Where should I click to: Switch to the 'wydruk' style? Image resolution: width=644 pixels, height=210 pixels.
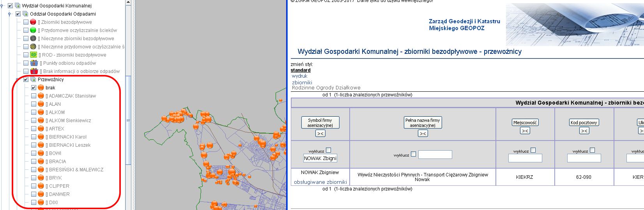299,76
